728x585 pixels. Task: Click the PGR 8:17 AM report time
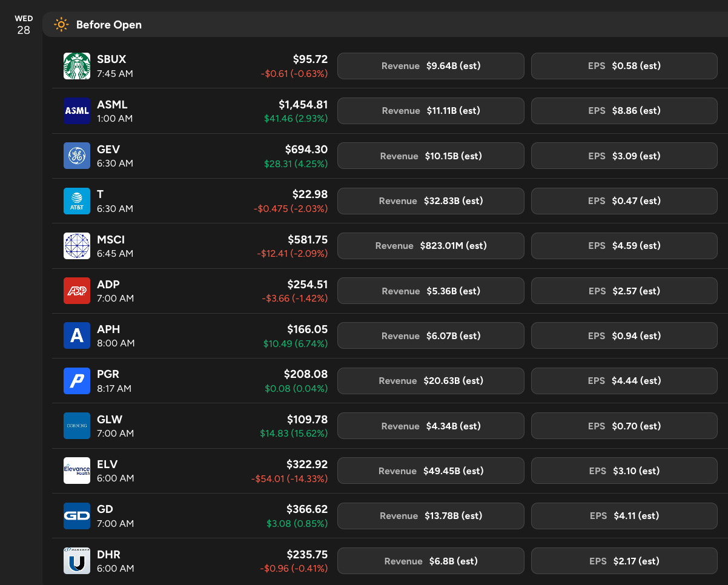(x=114, y=388)
